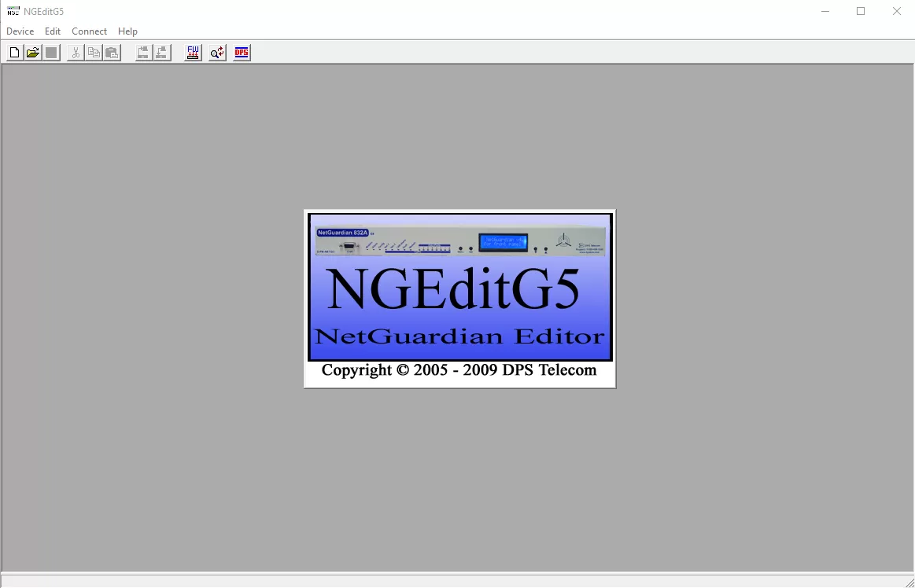Viewport: 915px width, 588px height.
Task: Click the NGEditG5 splash screen image
Action: pyautogui.click(x=459, y=299)
